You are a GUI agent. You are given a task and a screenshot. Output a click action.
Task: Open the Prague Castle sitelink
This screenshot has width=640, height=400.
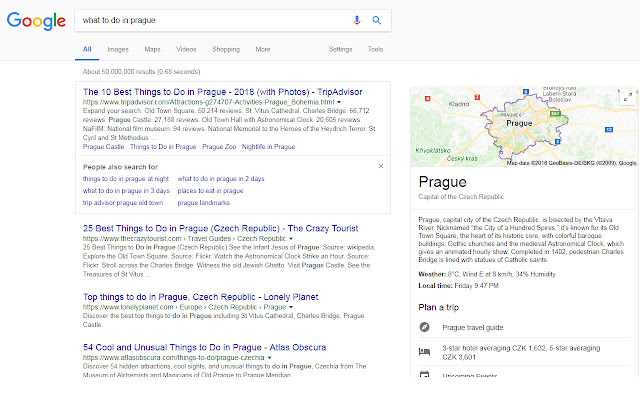(103, 147)
